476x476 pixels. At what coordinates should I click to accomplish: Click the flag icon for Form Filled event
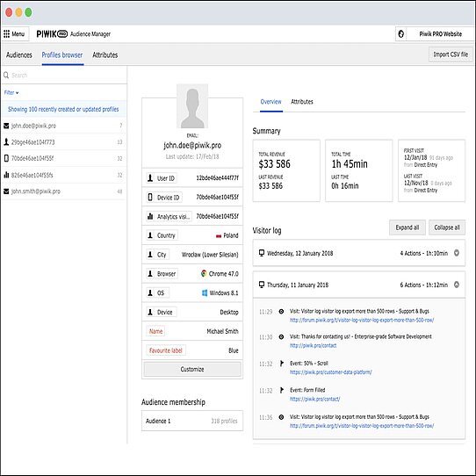(281, 390)
